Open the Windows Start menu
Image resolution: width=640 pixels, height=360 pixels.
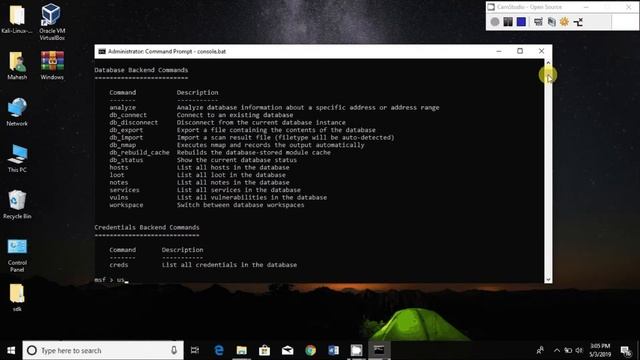(11, 350)
